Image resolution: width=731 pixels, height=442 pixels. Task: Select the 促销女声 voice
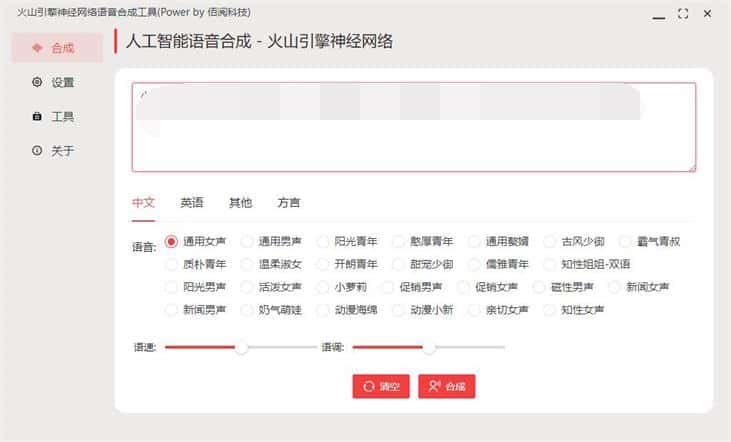click(x=487, y=287)
